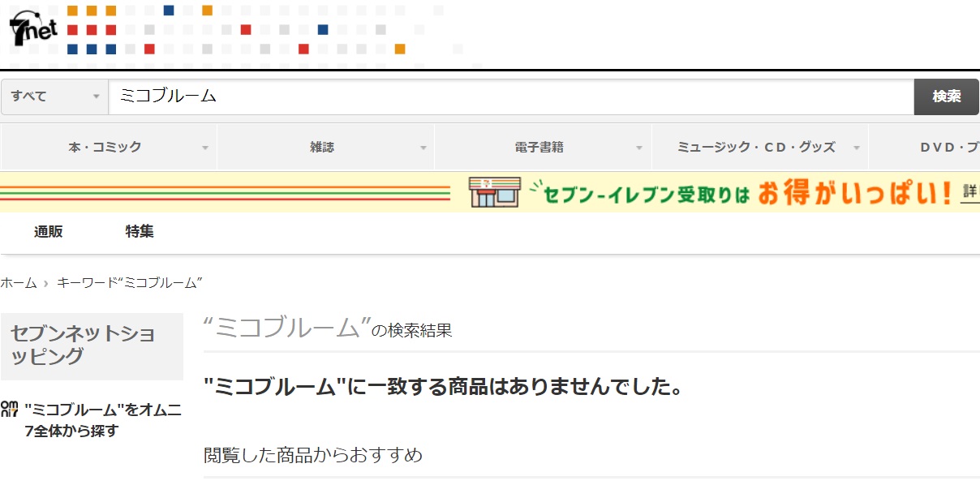
Task: Open the すべて category dropdown
Action: tap(54, 97)
